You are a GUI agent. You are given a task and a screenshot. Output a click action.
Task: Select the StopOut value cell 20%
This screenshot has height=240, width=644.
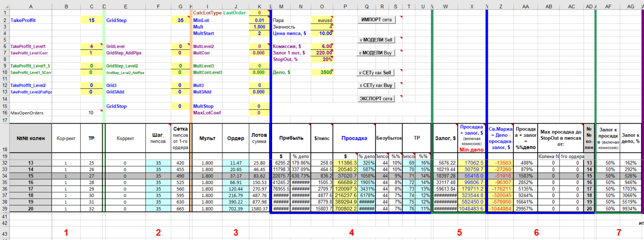322,59
